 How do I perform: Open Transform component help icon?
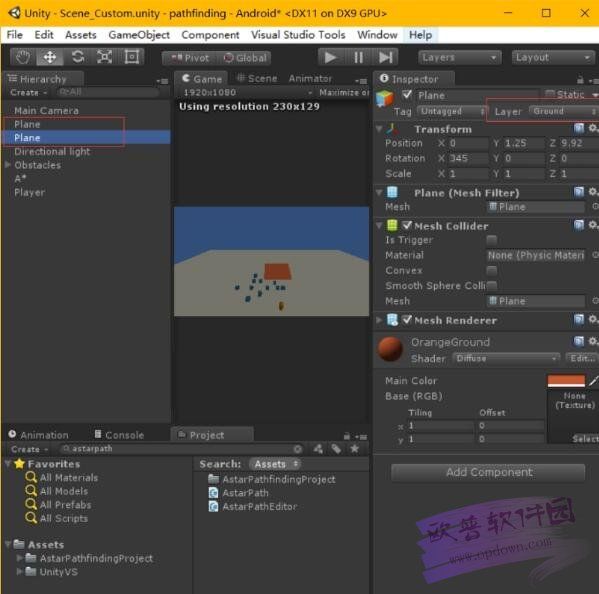[579, 128]
